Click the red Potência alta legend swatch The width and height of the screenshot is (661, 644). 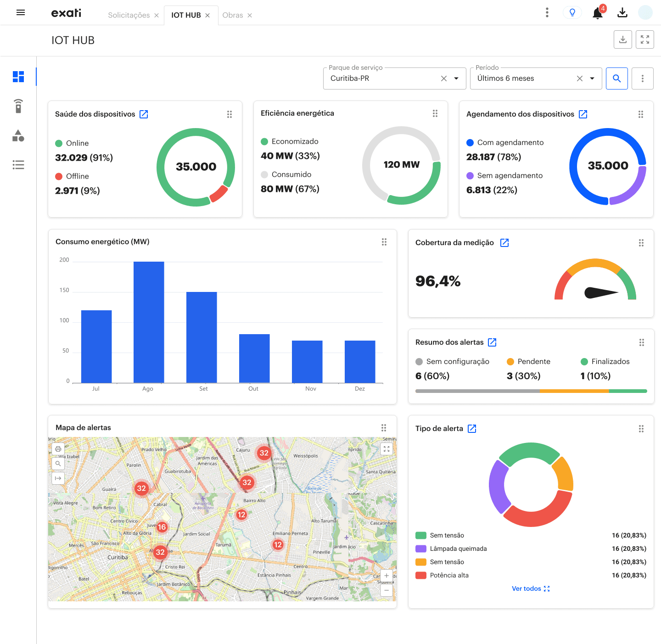pyautogui.click(x=421, y=575)
